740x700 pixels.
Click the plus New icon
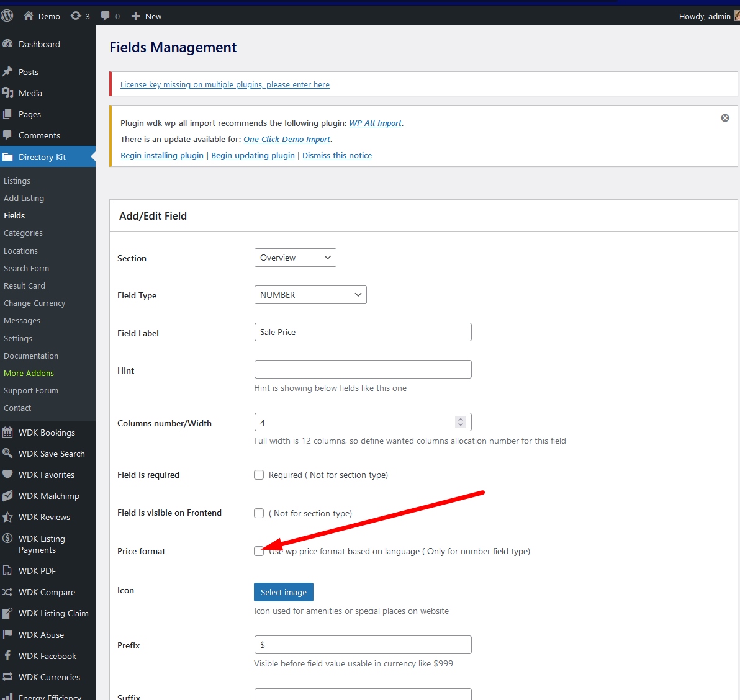click(135, 16)
